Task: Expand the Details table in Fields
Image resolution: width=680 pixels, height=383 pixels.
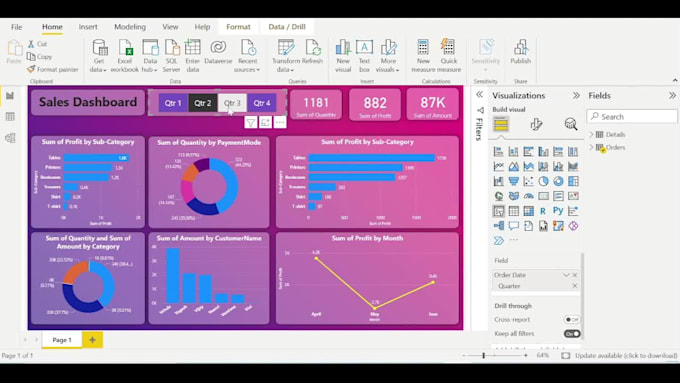Action: coord(592,134)
